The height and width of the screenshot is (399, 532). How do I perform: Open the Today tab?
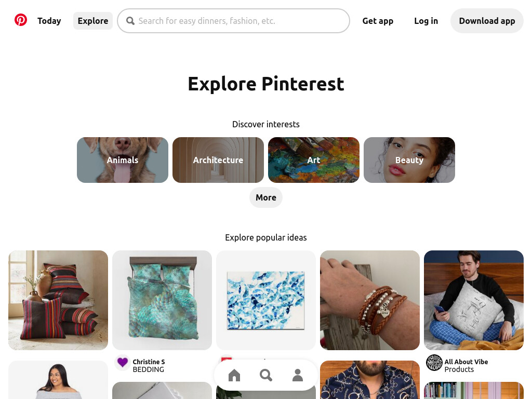[49, 21]
